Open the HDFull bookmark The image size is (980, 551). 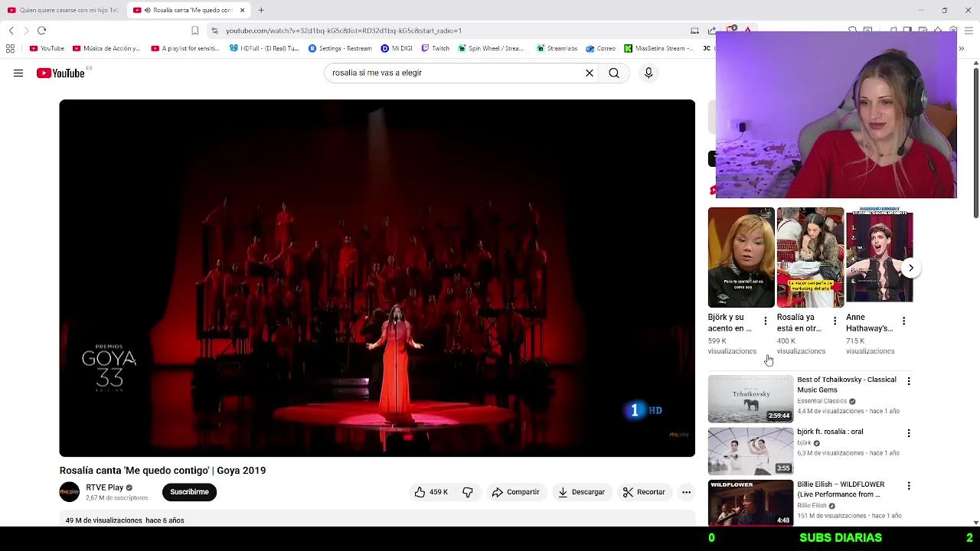coord(264,48)
